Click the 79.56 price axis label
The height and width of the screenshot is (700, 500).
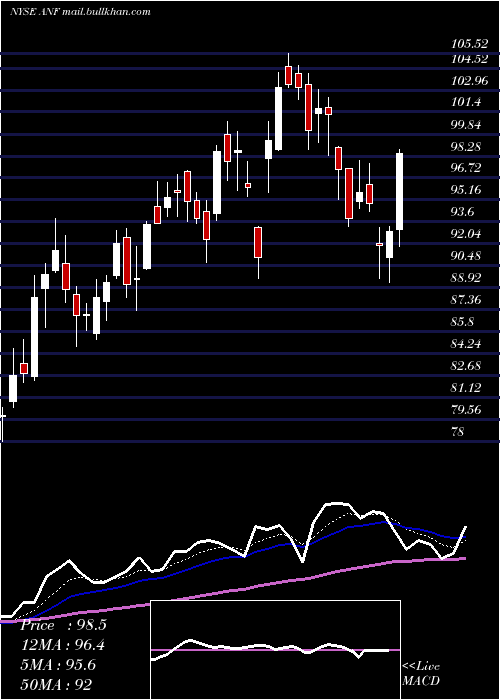tap(466, 409)
